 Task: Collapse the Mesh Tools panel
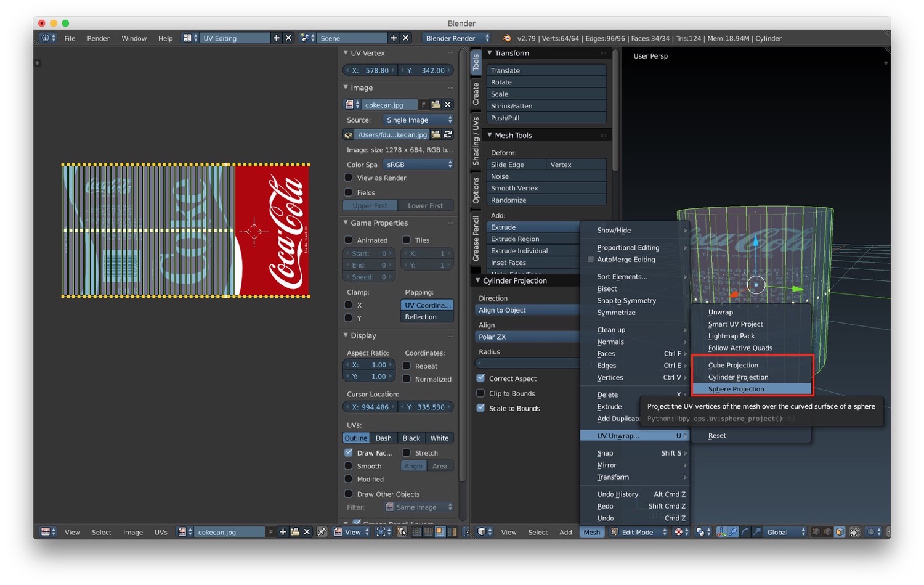coord(490,135)
